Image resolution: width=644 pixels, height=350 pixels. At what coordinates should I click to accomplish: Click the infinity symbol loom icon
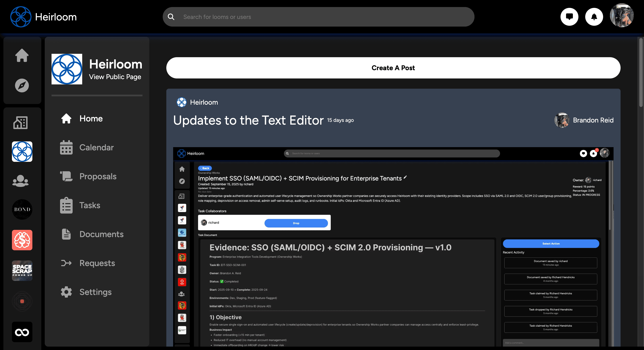point(22,332)
